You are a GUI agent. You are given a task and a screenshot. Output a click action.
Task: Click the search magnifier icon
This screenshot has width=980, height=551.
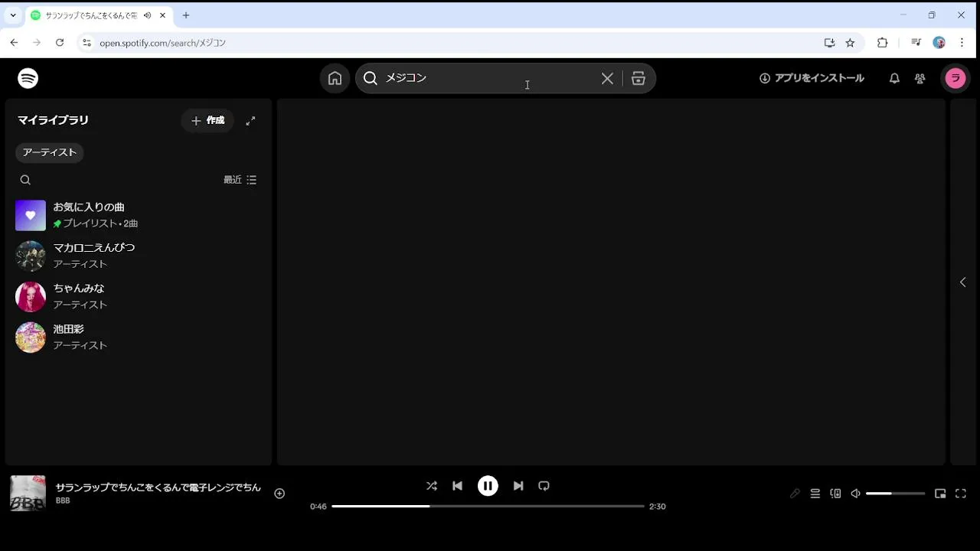pos(371,78)
